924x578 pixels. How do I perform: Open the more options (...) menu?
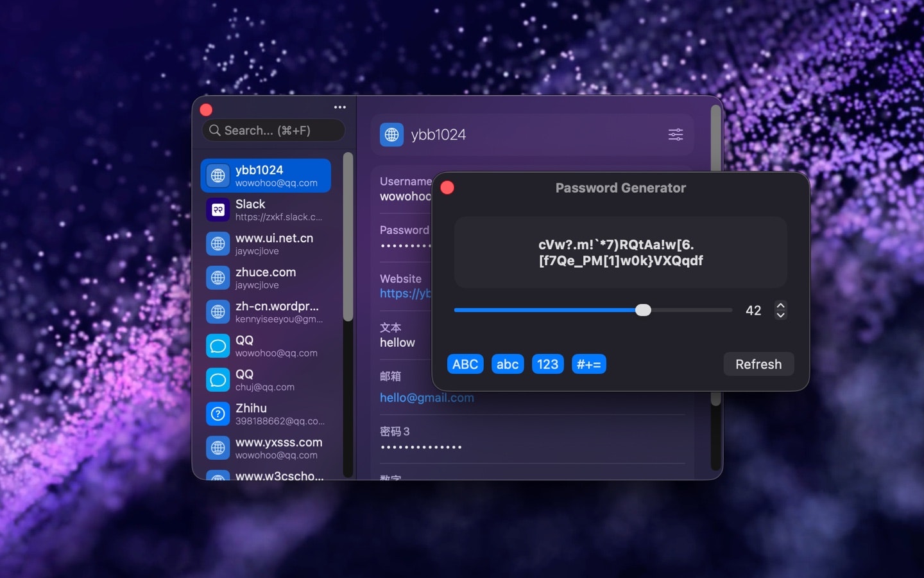(339, 107)
